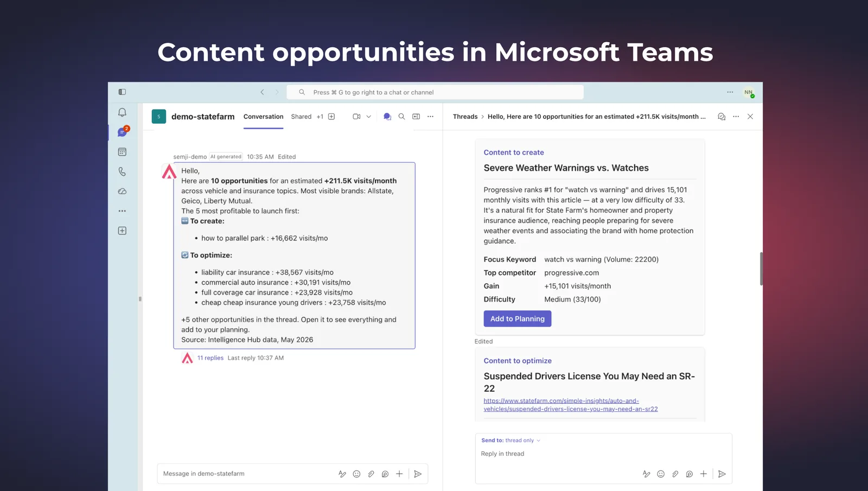Click the Reply in thread field
Image resolution: width=868 pixels, height=491 pixels.
pos(603,454)
